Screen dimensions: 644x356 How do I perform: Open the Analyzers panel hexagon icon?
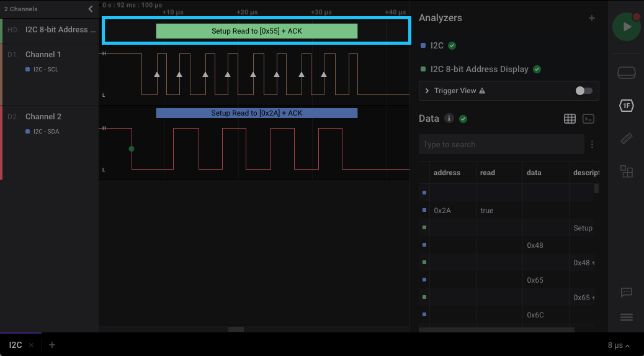(627, 106)
